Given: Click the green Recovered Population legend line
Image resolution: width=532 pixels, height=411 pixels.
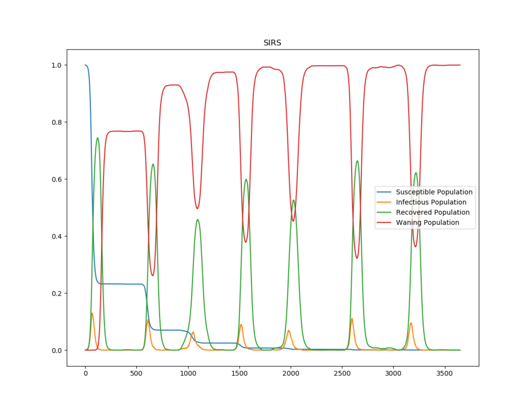Looking at the screenshot, I should 384,212.
